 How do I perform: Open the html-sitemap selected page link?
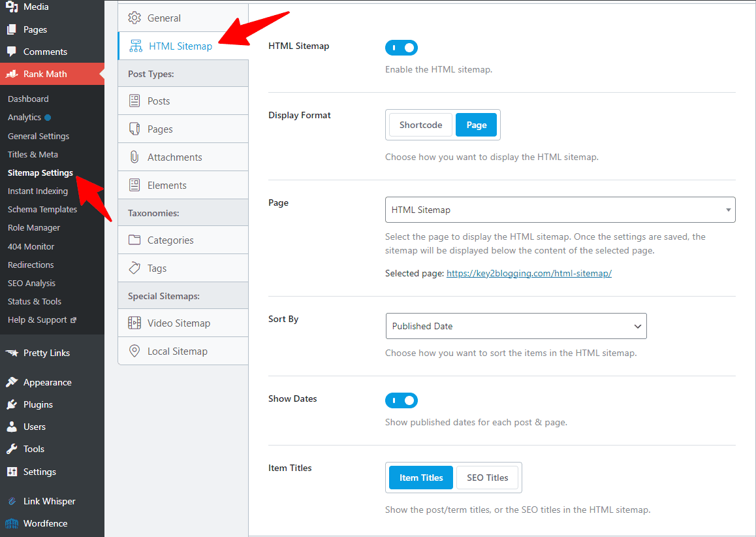pyautogui.click(x=529, y=273)
